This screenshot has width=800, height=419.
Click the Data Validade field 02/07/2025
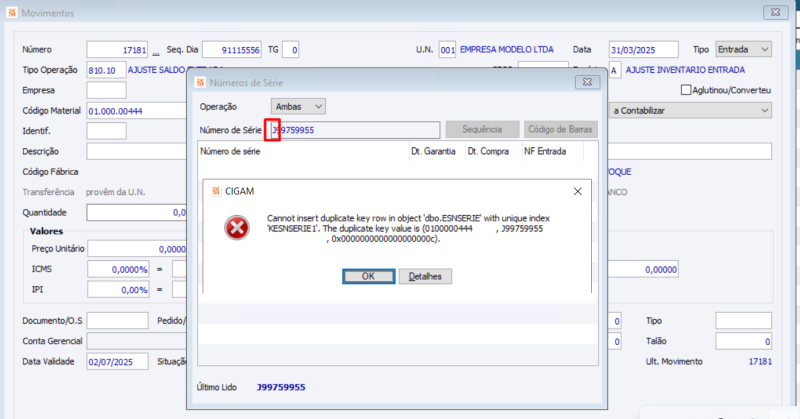click(x=117, y=361)
